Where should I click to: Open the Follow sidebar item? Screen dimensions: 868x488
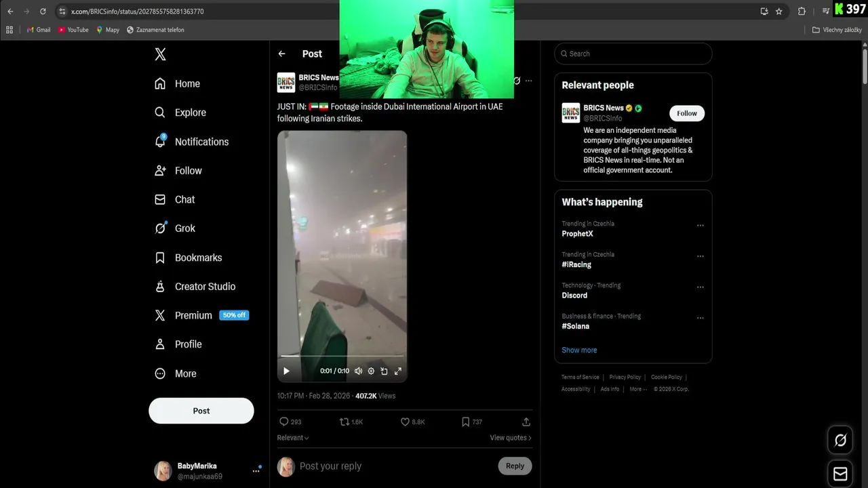[178, 171]
